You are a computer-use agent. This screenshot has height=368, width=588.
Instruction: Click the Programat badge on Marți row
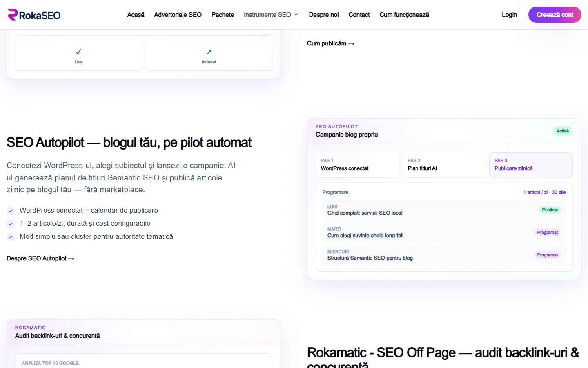(x=548, y=233)
